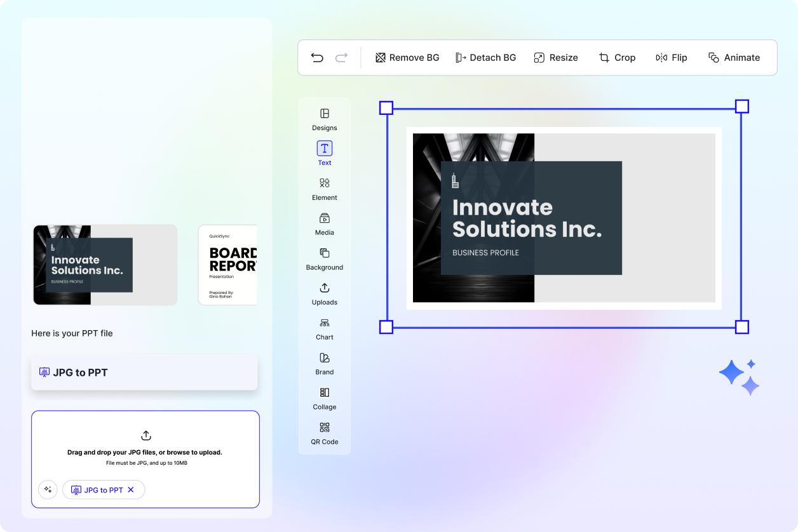Click the JPG to PPT result button
798x532 pixels.
click(144, 373)
